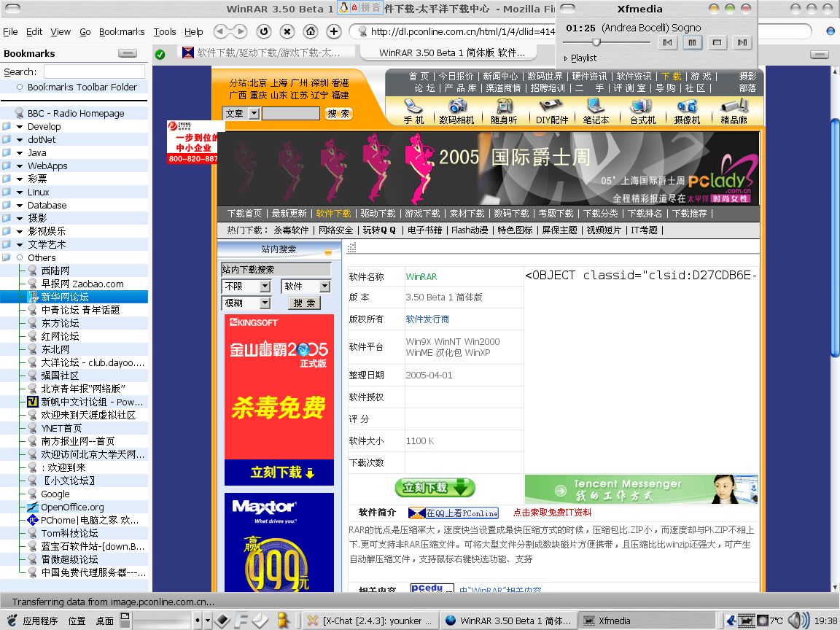Open the OpenOffice.org bookmark
840x630 pixels.
click(72, 507)
